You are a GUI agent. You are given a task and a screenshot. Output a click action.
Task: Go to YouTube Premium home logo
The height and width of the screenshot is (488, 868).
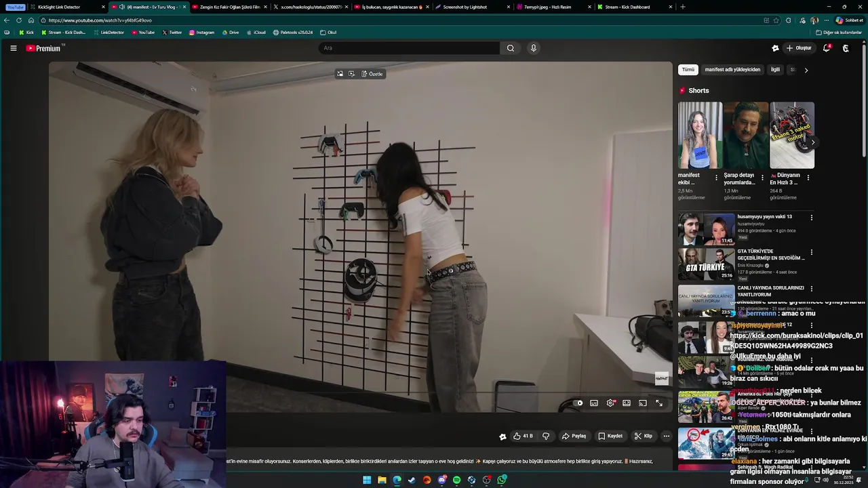44,48
